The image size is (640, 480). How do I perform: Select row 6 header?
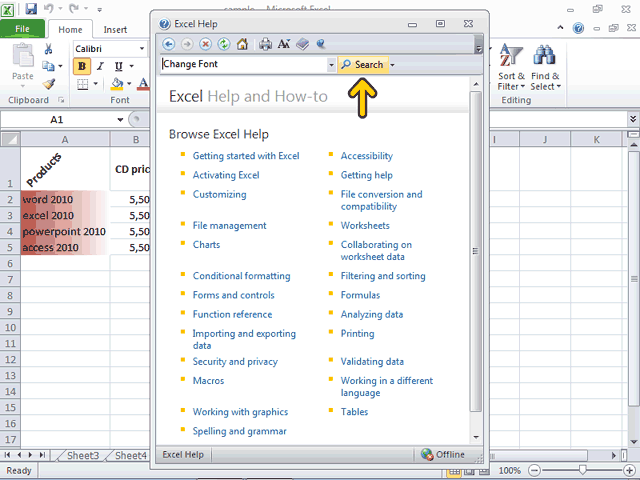(x=10, y=264)
